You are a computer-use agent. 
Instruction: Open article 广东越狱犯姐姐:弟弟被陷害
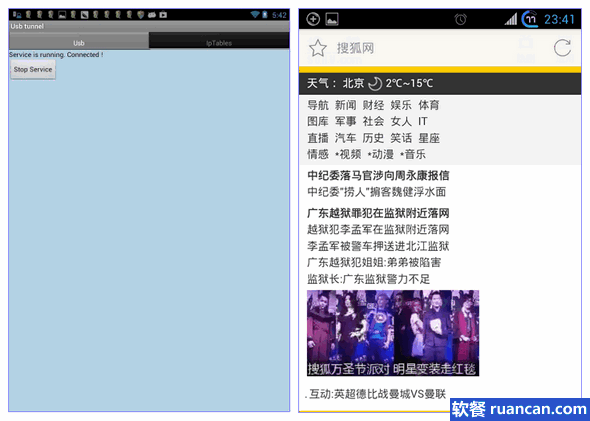[x=374, y=263]
